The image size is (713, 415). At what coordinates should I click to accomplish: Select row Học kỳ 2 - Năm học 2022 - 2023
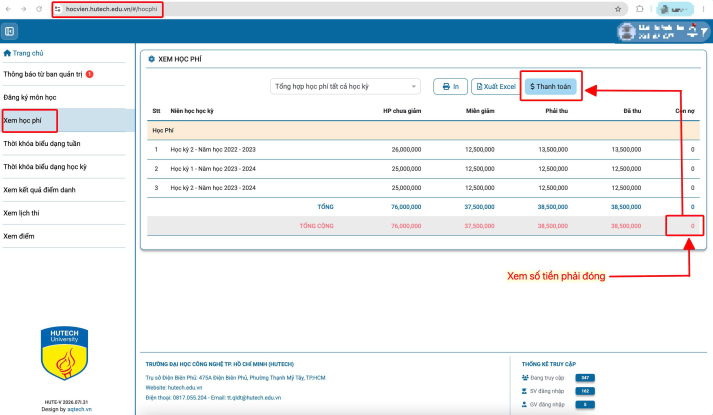click(423, 150)
